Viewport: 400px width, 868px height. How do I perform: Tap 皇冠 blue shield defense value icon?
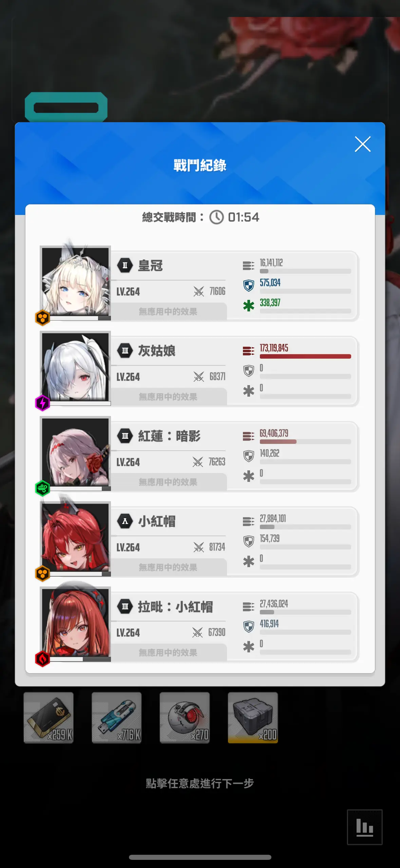[249, 285]
